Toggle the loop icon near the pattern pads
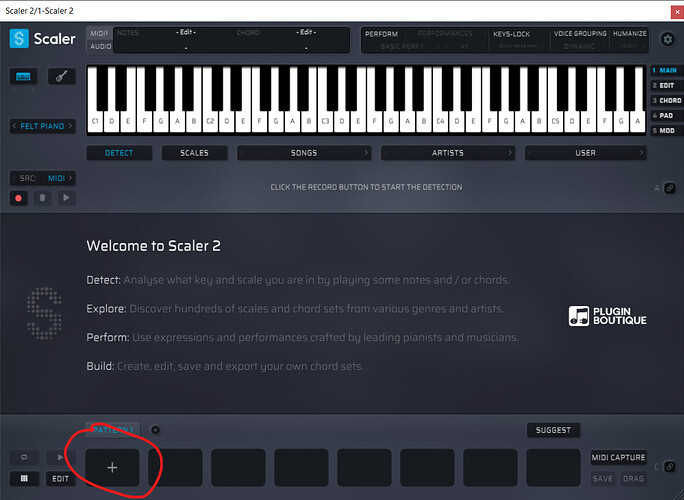The image size is (684, 500). [x=24, y=457]
